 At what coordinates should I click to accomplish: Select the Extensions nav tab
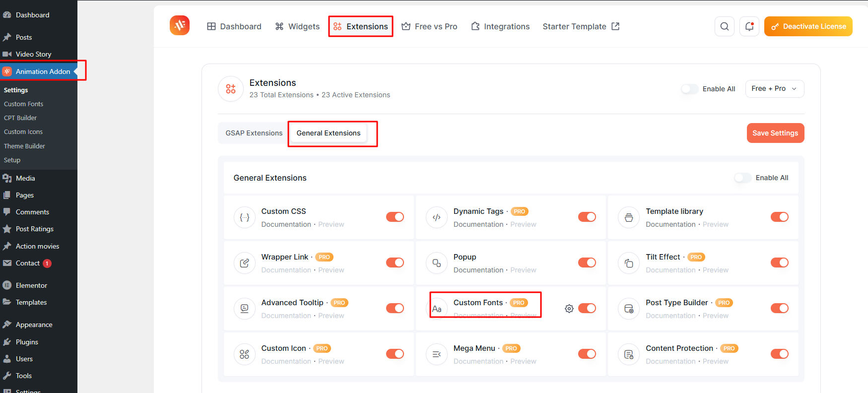coord(361,26)
